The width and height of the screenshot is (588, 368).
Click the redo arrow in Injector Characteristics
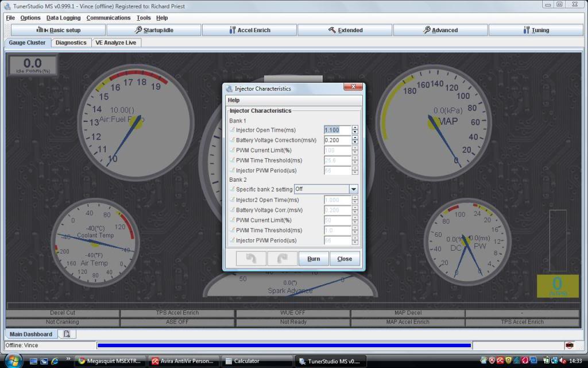[x=282, y=258]
